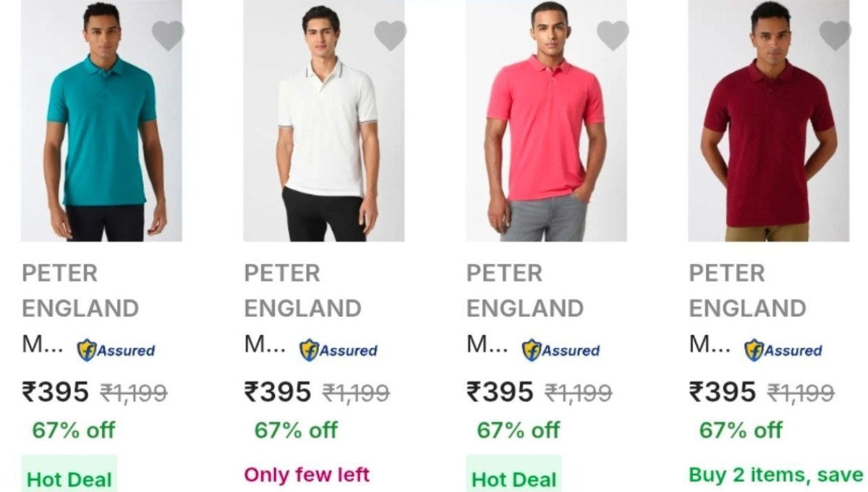Open the Hot Deal tag on the teal polo
868x492 pixels.
[69, 478]
